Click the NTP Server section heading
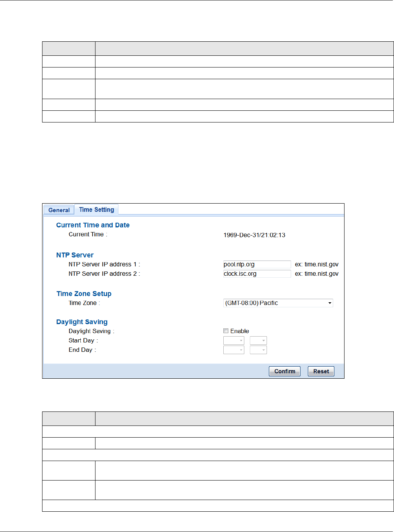This screenshot has height=532, width=394. tap(75, 255)
